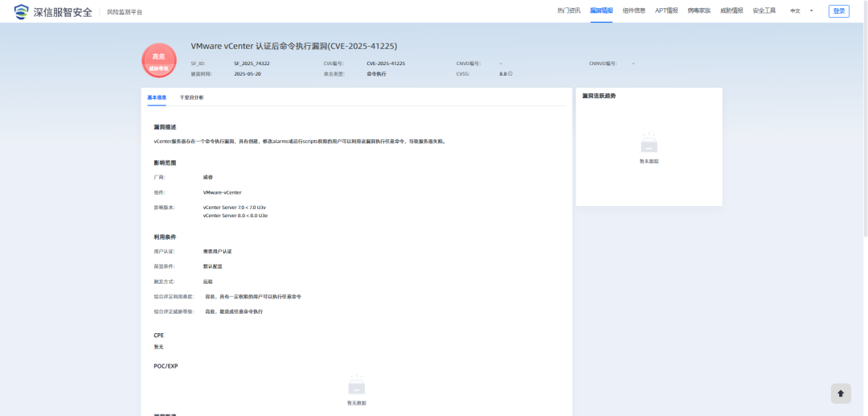Click the CVSS info icon next to 8.8
The width and height of the screenshot is (868, 416).
[510, 73]
